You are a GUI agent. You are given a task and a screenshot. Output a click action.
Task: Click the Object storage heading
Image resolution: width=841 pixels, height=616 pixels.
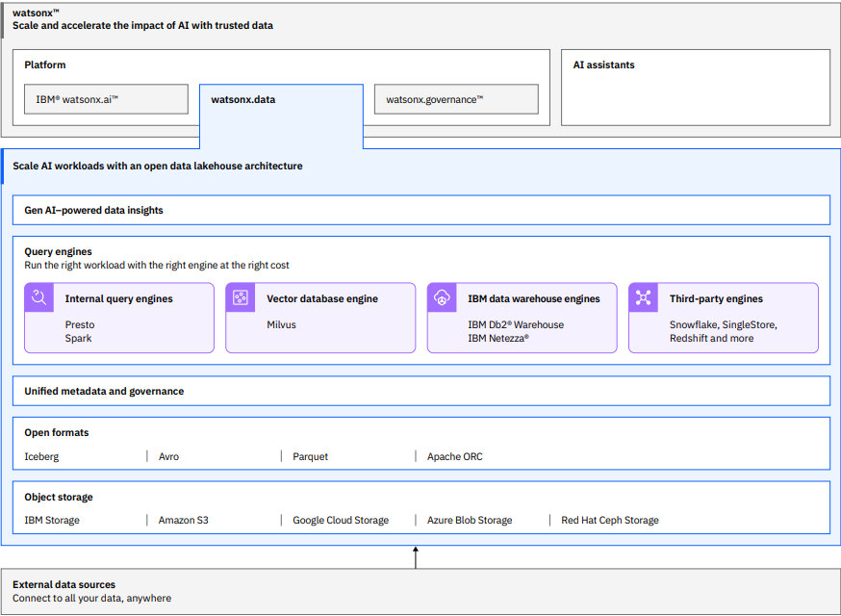pos(59,497)
